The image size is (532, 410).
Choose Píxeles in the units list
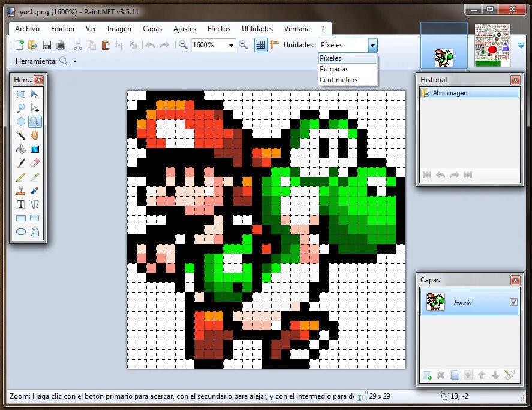coord(348,58)
